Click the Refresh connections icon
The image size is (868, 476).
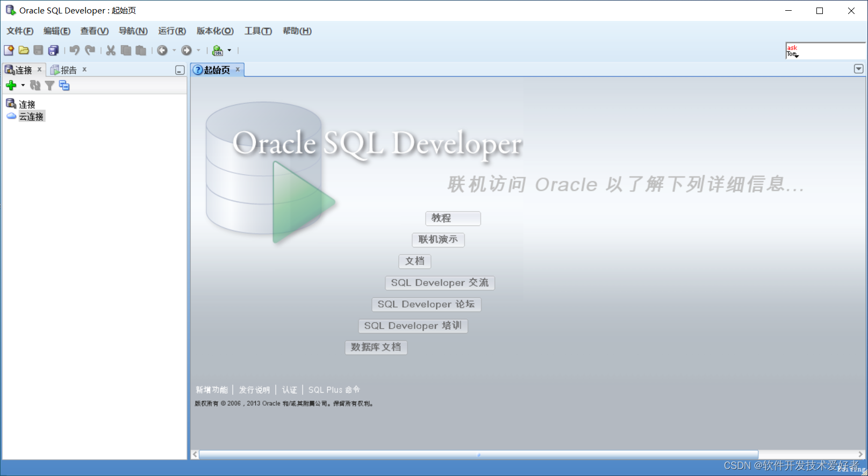tap(35, 85)
